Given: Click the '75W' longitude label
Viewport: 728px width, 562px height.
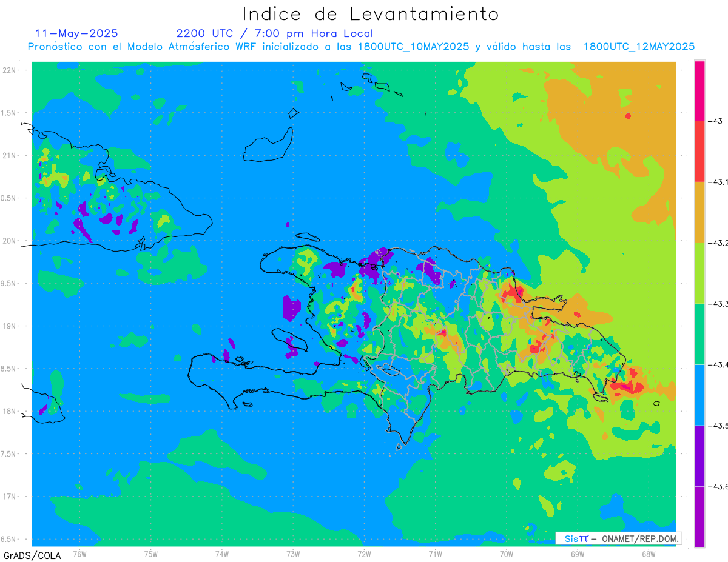Looking at the screenshot, I should [150, 554].
